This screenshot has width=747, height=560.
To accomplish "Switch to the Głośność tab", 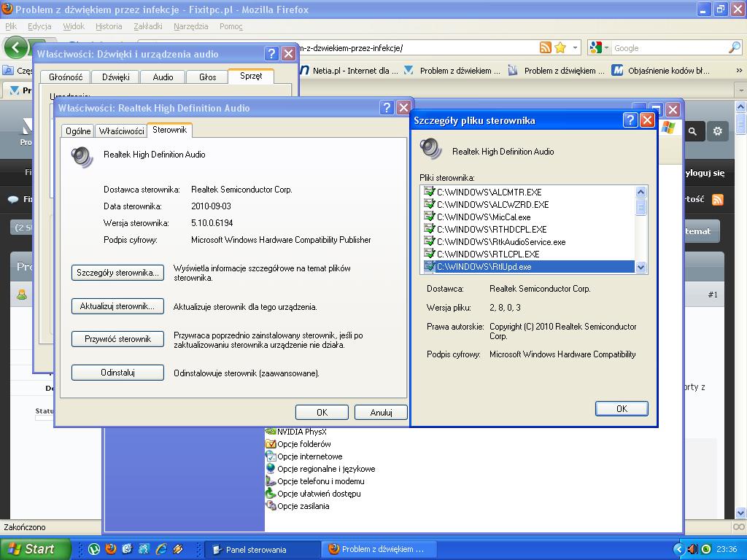I will point(66,77).
